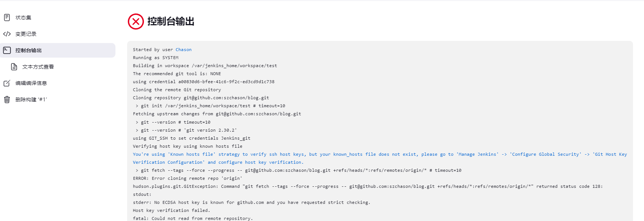Click the 控制台输出 page heading
The image size is (644, 221).
click(171, 22)
